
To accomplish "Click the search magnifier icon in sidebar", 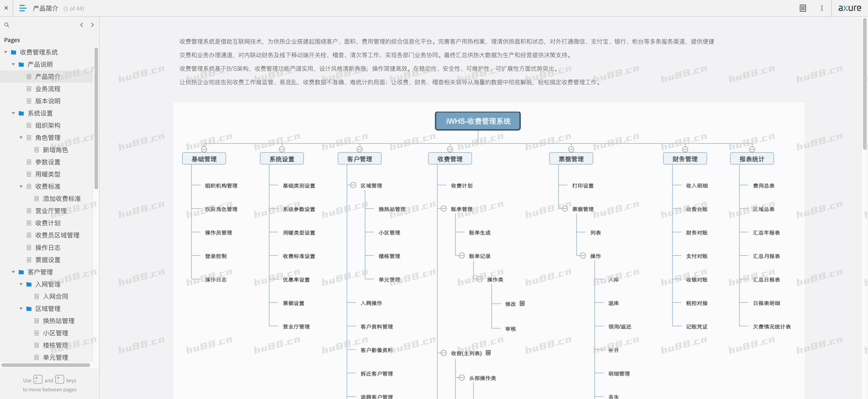I will click(7, 25).
